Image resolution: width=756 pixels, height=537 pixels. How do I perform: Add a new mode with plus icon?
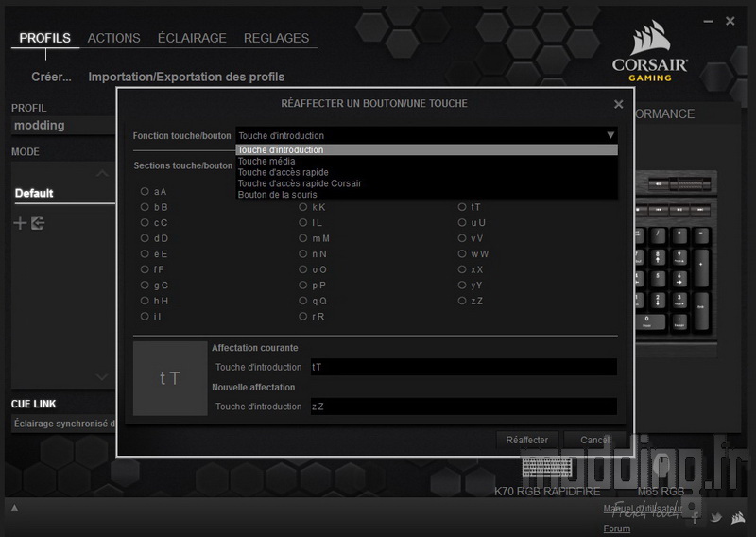tap(20, 223)
